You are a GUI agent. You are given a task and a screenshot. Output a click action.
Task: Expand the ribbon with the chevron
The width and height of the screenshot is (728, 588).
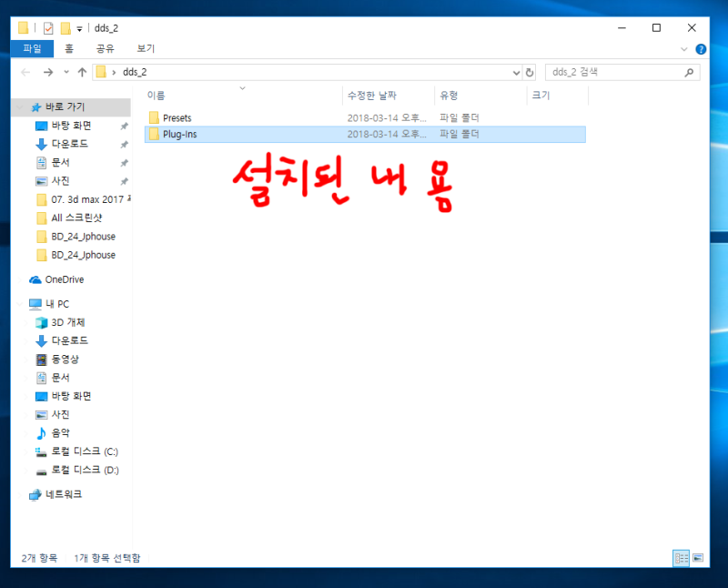tap(684, 49)
